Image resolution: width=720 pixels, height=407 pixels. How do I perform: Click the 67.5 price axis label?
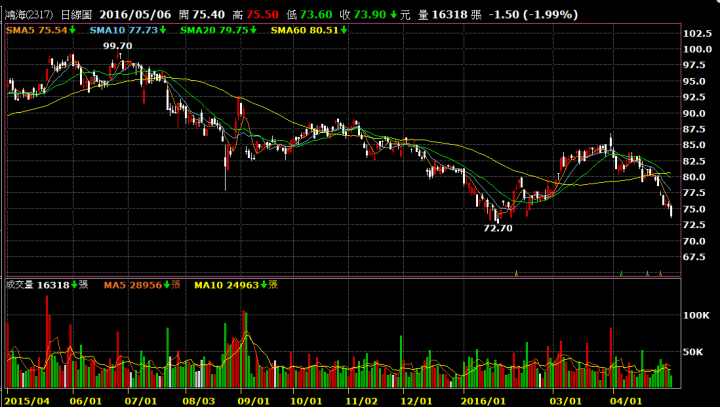[x=695, y=257]
